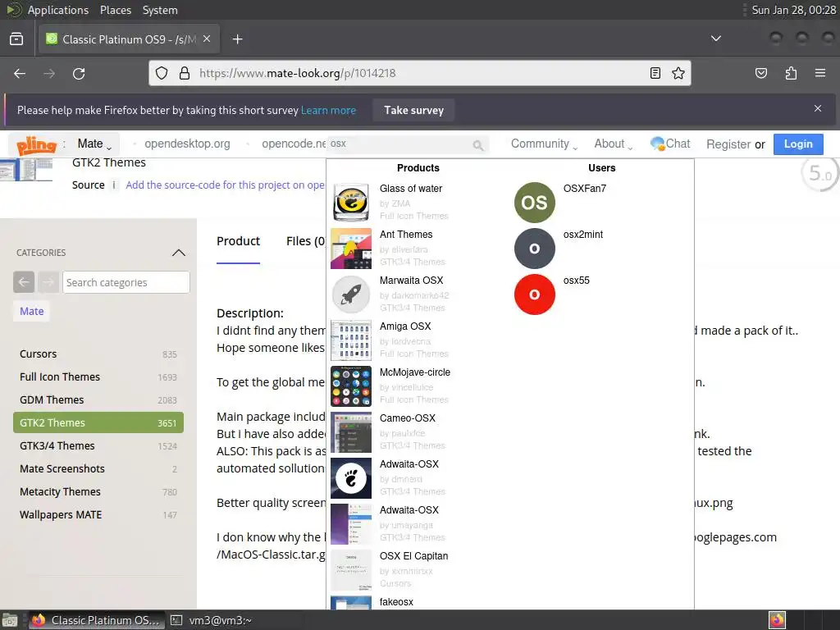Open the Wallpapers MATE category

[x=98, y=515]
